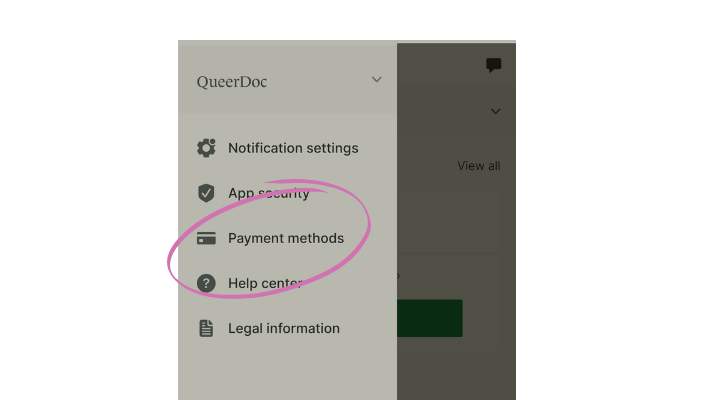Open the Help center entry
The width and height of the screenshot is (720, 400).
(287, 283)
